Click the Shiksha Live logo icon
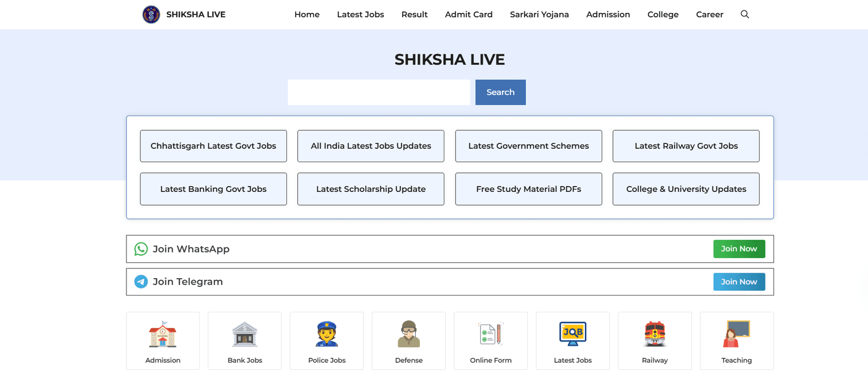Screen dimensions: 868x378 coord(151,15)
